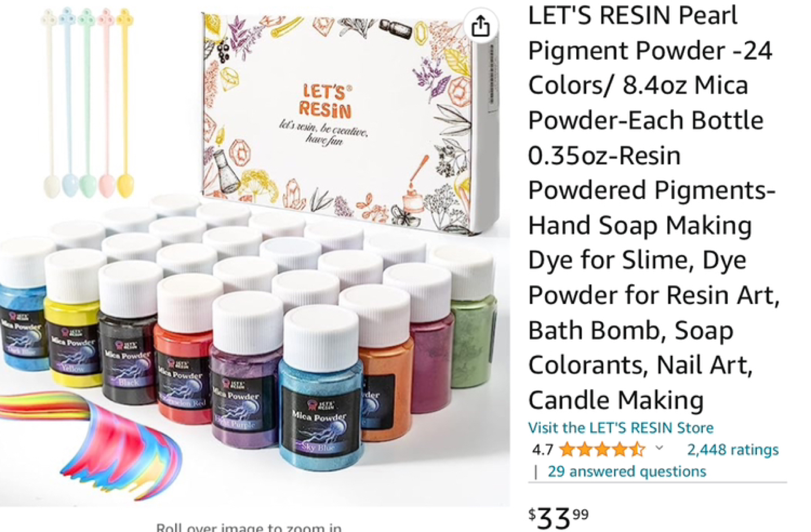
Task: Click the green mica powder bottle
Action: pyautogui.click(x=469, y=318)
